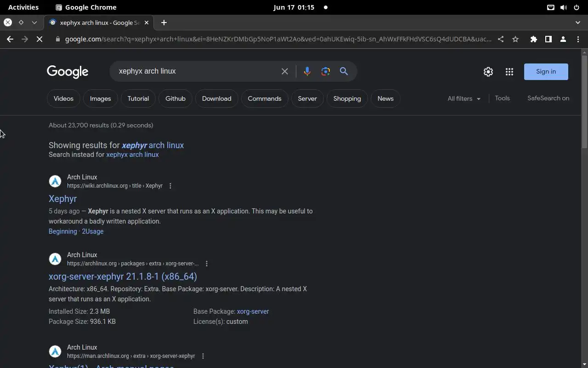588x368 pixels.
Task: Open the Xephyr wiki result title
Action: pos(62,199)
